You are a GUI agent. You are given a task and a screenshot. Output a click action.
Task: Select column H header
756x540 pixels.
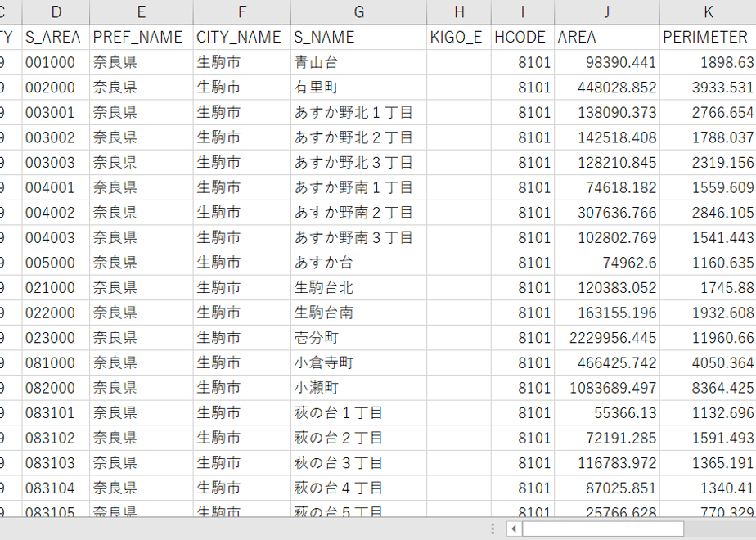pyautogui.click(x=459, y=12)
